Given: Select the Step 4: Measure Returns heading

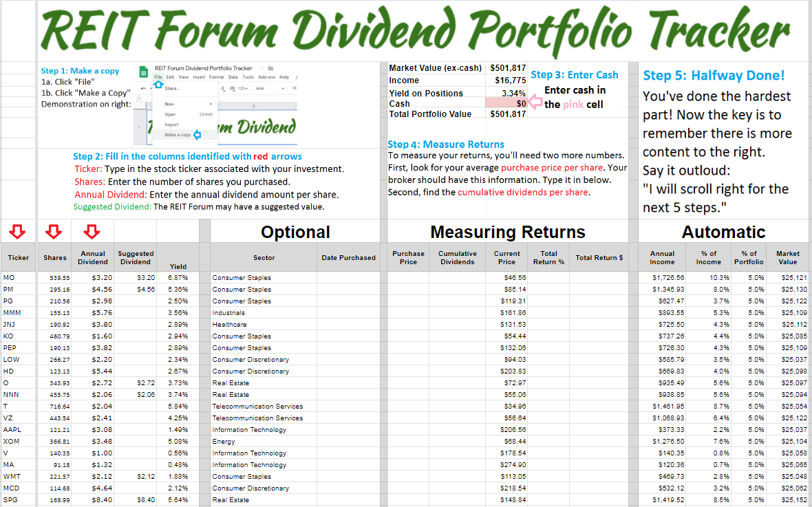Looking at the screenshot, I should (446, 144).
